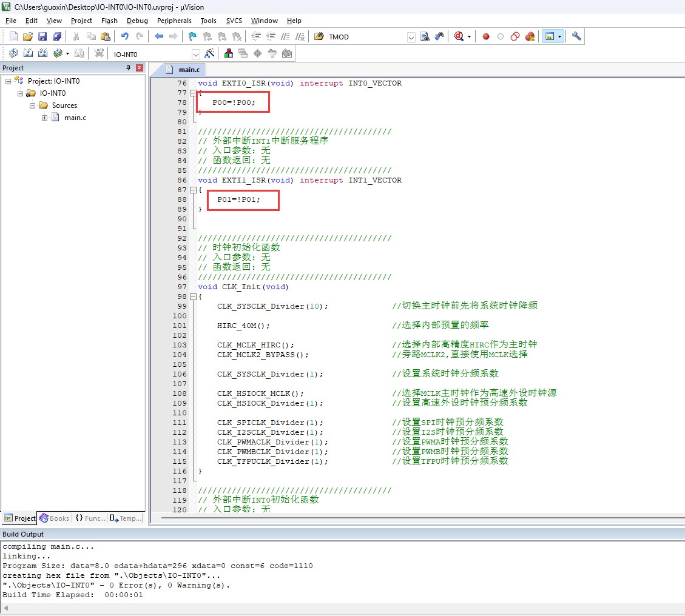Navigate backwards with blue left arrow
This screenshot has width=685, height=616.
(159, 36)
